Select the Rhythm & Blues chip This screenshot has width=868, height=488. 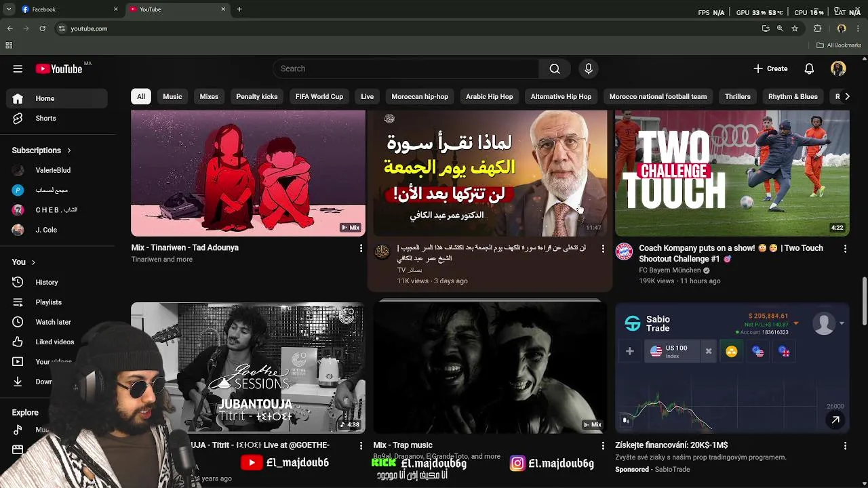[x=793, y=96]
